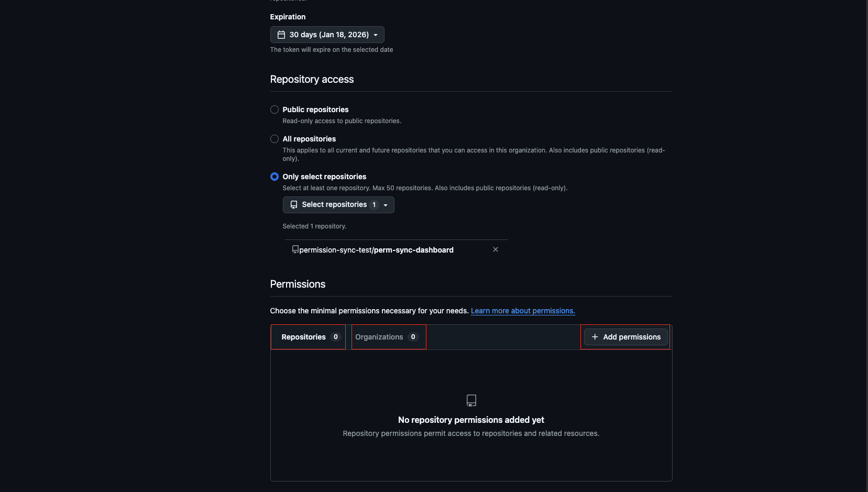The height and width of the screenshot is (492, 868).
Task: Click the repo icon beside perm-sync-dashboard
Action: click(x=295, y=249)
